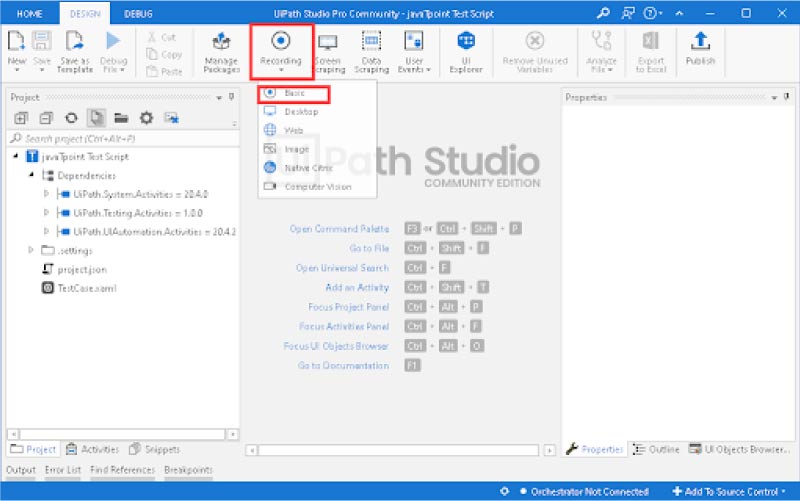Click Open Project Folder icon
This screenshot has height=501, width=800.
click(x=121, y=118)
